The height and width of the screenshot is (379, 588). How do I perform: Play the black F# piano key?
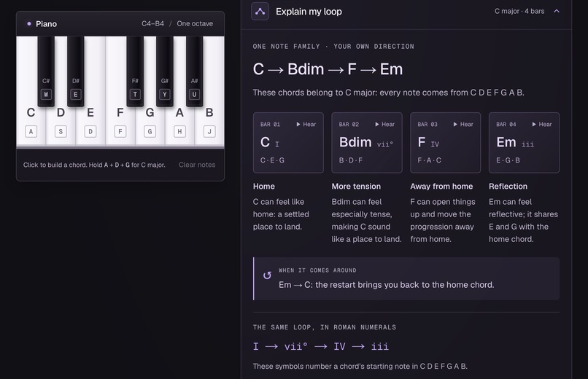(135, 71)
